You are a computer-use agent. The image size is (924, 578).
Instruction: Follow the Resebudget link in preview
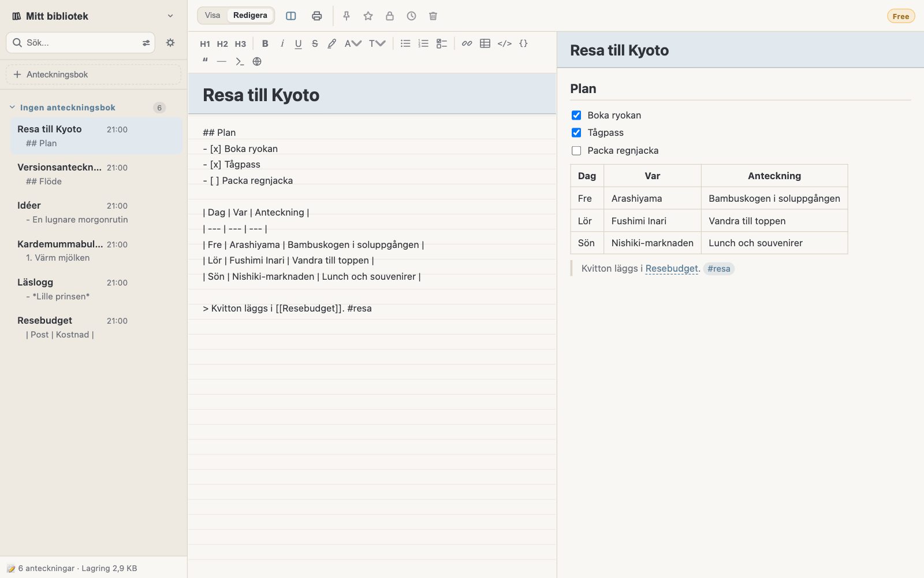pos(672,269)
